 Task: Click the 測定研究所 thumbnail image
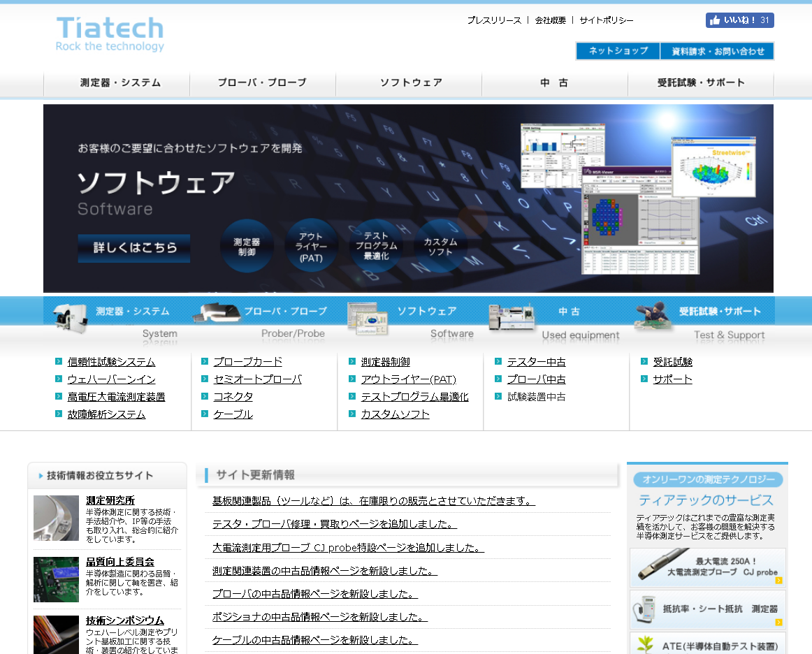click(56, 518)
